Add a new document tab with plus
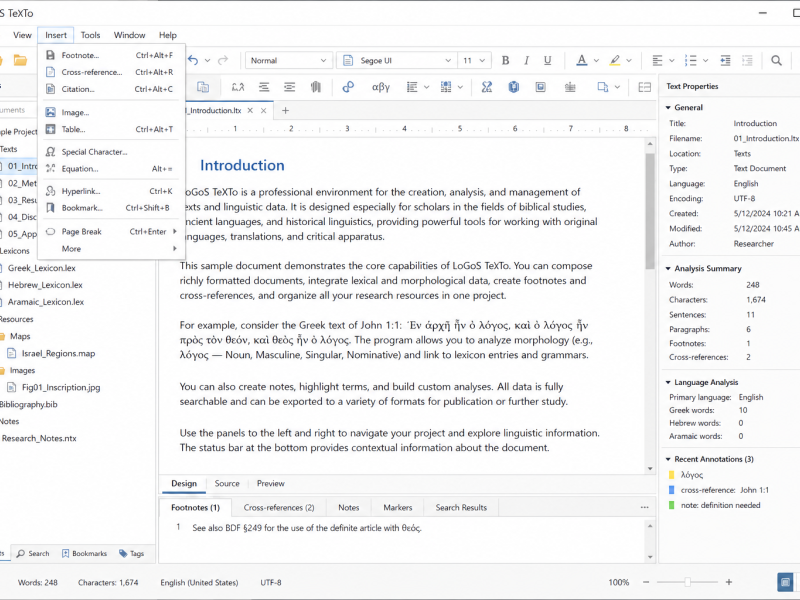Screen dimensions: 800x600 [x=285, y=110]
